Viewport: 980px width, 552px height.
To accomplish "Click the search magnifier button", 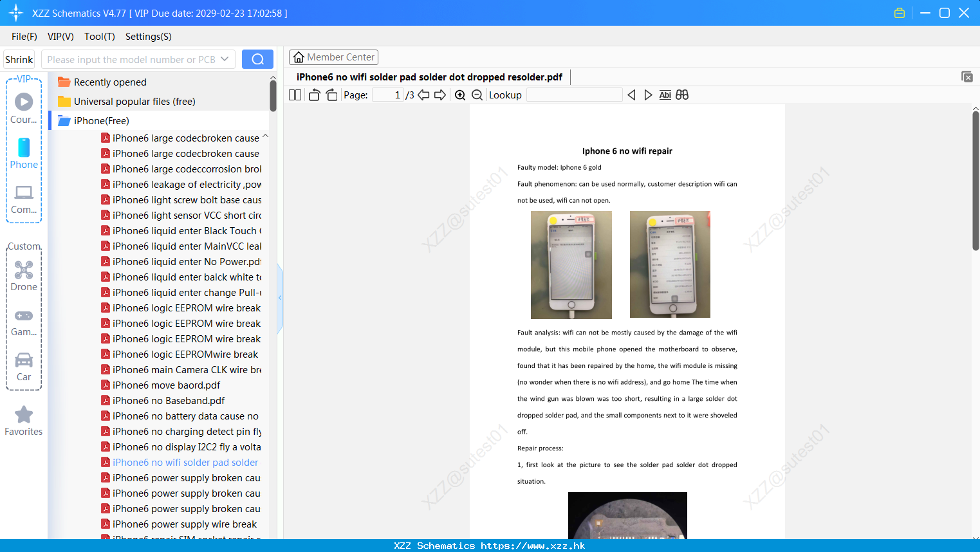I will [x=257, y=59].
